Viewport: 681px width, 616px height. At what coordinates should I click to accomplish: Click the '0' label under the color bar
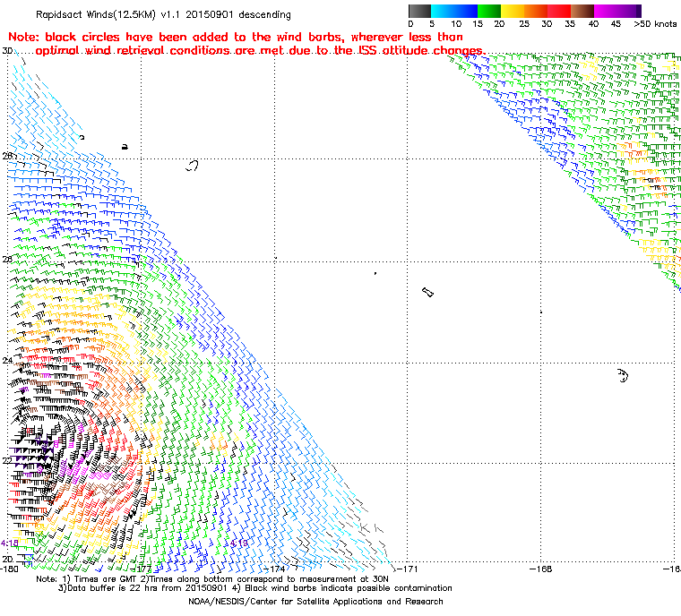[x=410, y=24]
